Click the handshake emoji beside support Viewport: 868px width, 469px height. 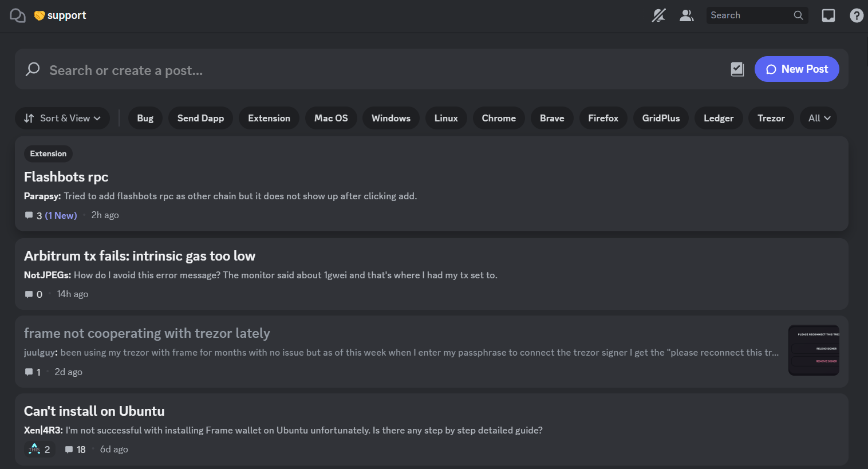[39, 15]
